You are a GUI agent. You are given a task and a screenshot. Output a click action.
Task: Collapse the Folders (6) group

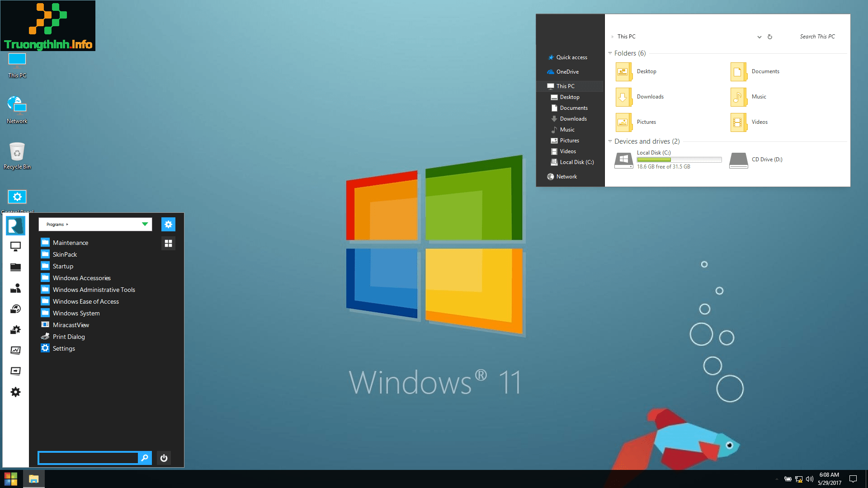tap(610, 53)
